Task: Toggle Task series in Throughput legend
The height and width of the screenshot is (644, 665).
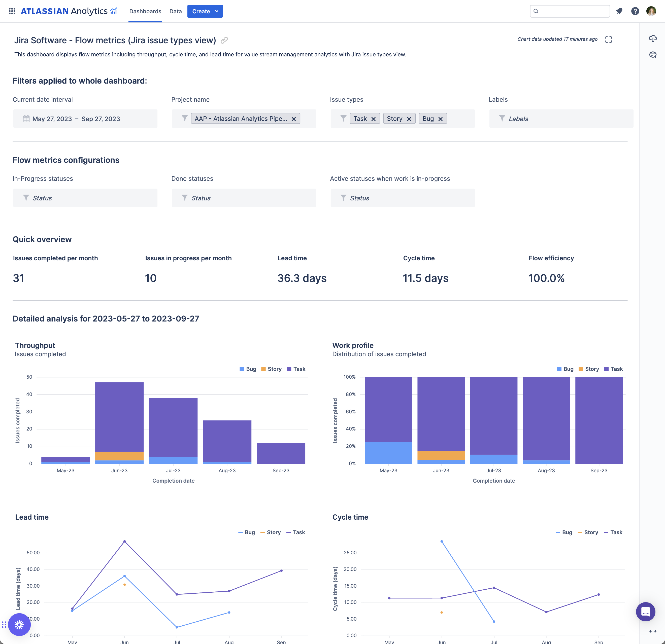Action: tap(296, 369)
